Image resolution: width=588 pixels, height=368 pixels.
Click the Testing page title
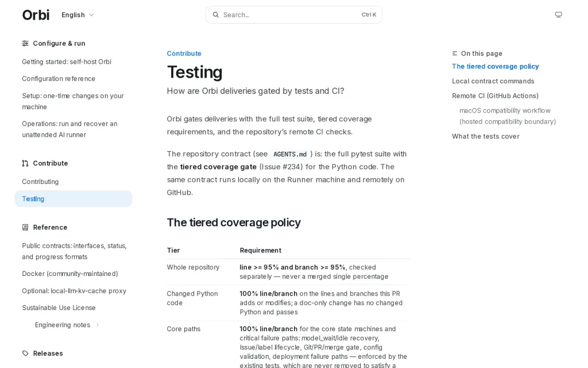195,72
